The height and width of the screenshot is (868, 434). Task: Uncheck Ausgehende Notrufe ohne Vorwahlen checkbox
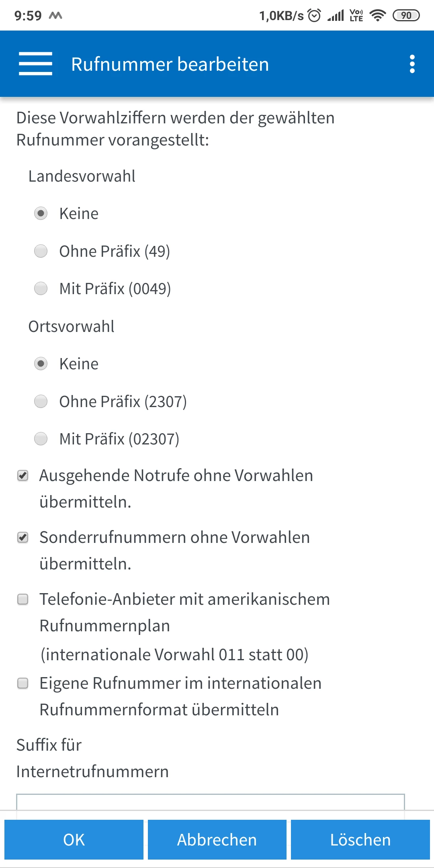click(x=23, y=476)
